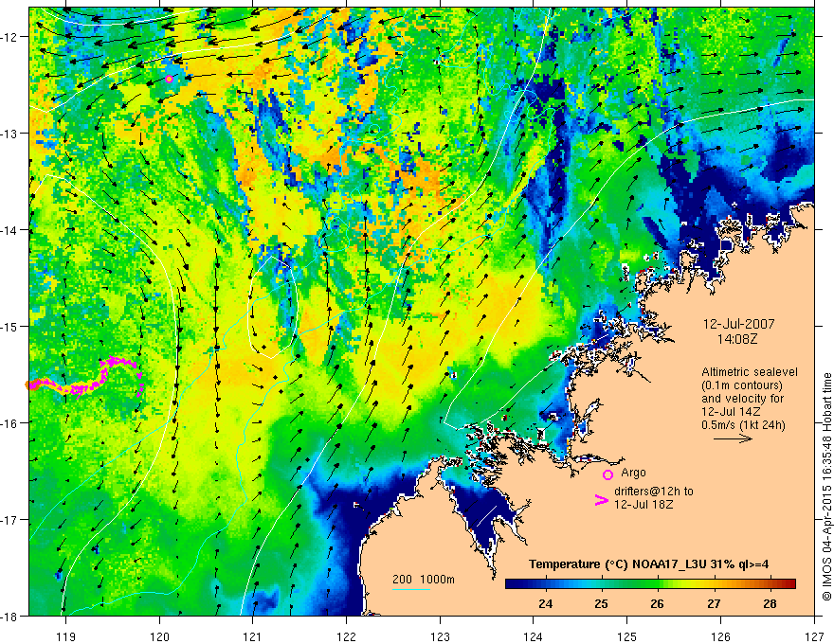Click the '120' longitude axis label
Viewport: 834px width, 644px height.
click(x=159, y=636)
